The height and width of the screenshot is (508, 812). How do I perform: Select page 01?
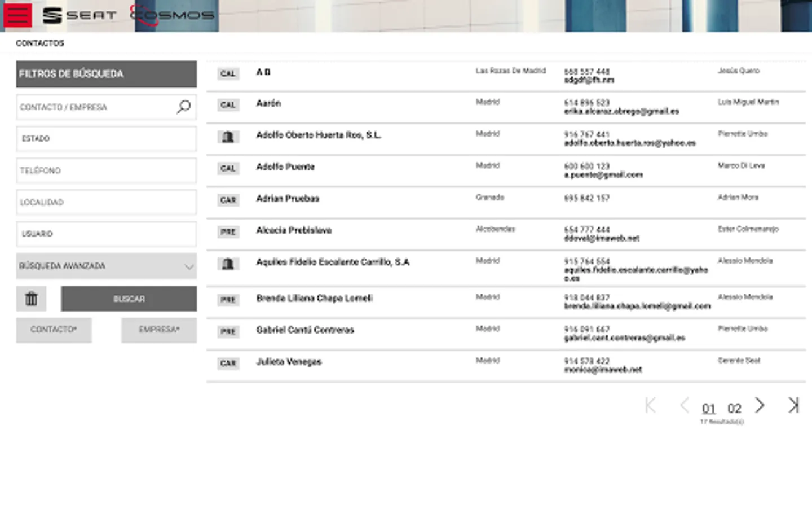pos(708,408)
